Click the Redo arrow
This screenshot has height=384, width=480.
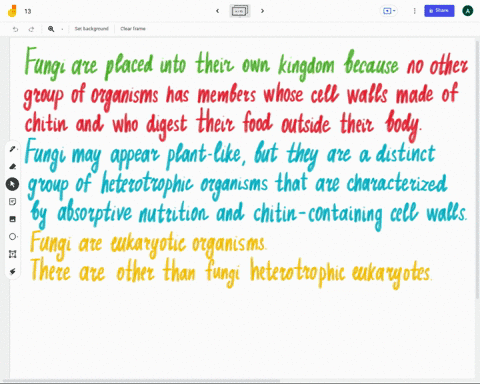coord(31,29)
